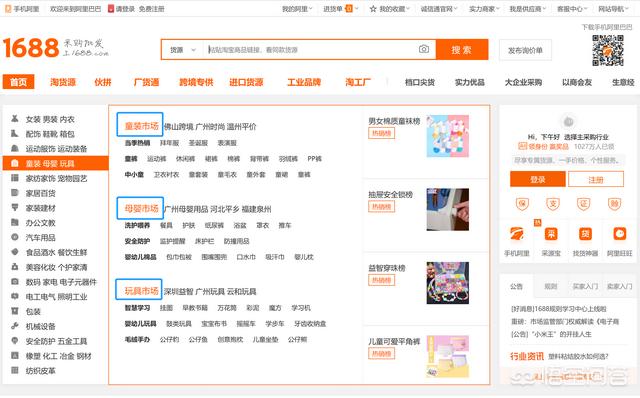Viewport: 640px width, 398px height.
Task: Click the 运动服饰 运动装备 category icon
Action: tap(15, 148)
